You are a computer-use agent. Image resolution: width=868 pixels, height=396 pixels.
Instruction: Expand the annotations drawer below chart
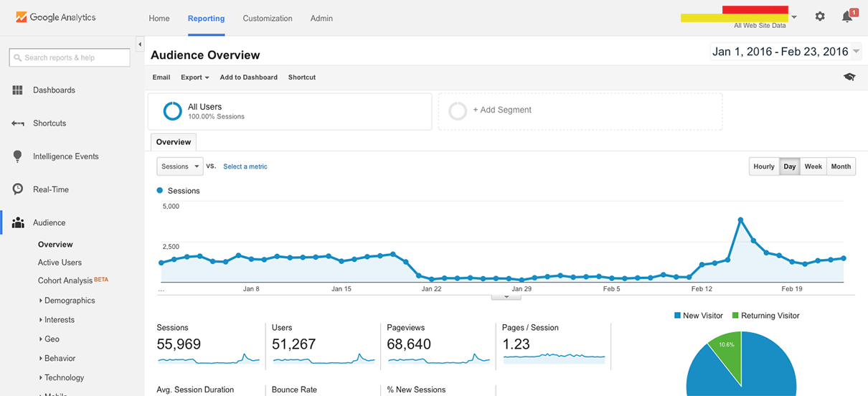(x=506, y=296)
